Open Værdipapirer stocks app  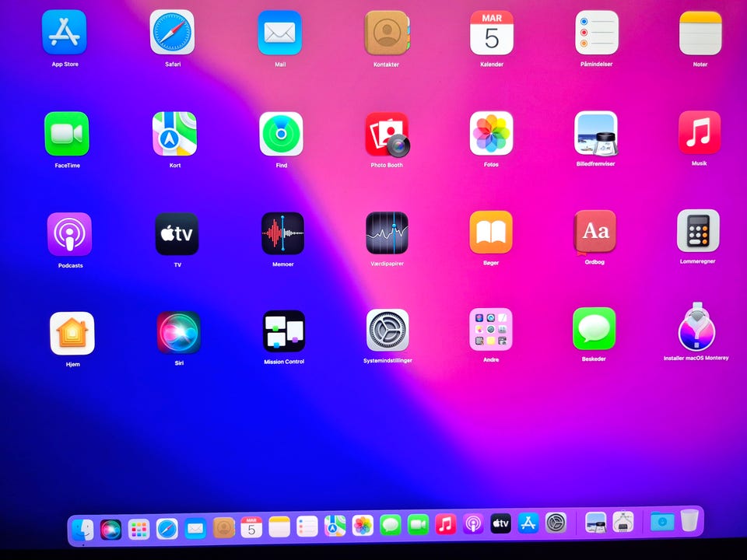(x=387, y=233)
